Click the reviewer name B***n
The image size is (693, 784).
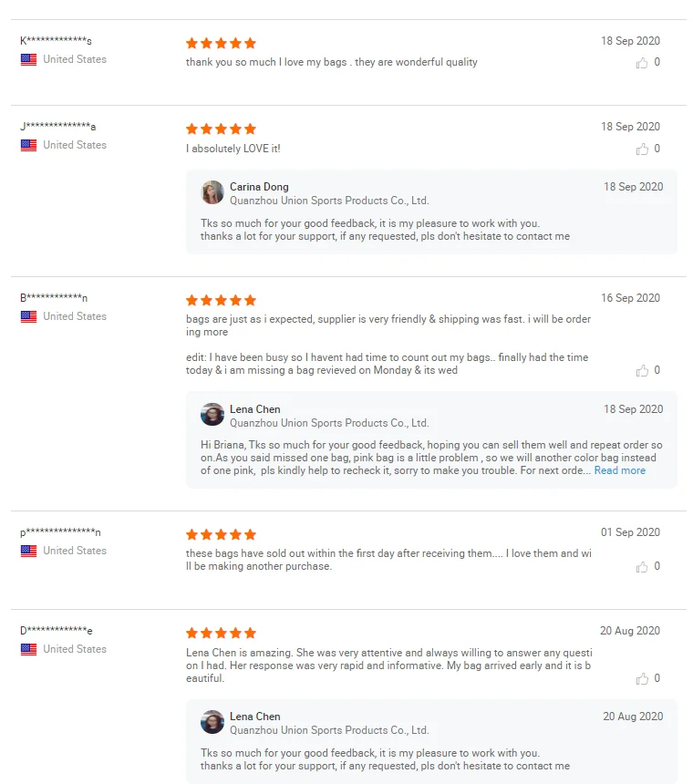pos(54,298)
